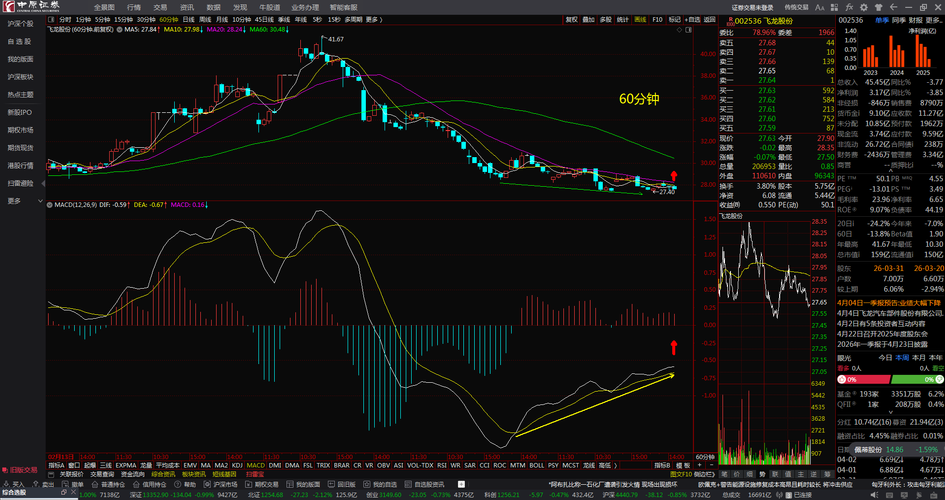Open 信用持仓 credit holdings icon

pos(136,484)
